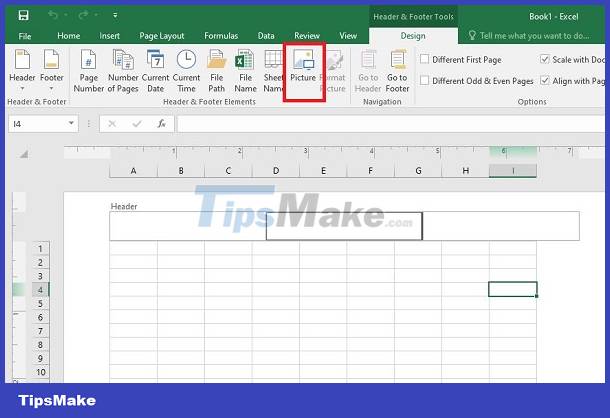Select column F header
Image resolution: width=610 pixels, height=418 pixels.
point(370,170)
